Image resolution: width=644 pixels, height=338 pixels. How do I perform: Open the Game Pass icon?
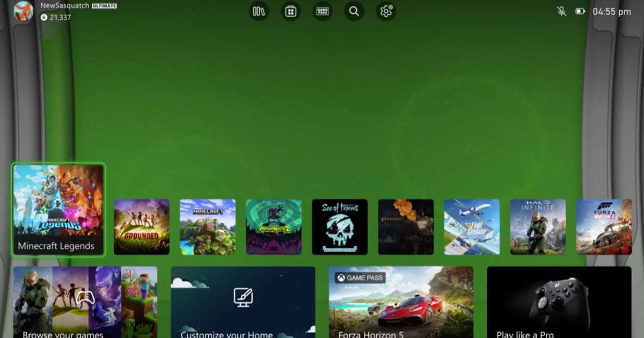pyautogui.click(x=323, y=11)
